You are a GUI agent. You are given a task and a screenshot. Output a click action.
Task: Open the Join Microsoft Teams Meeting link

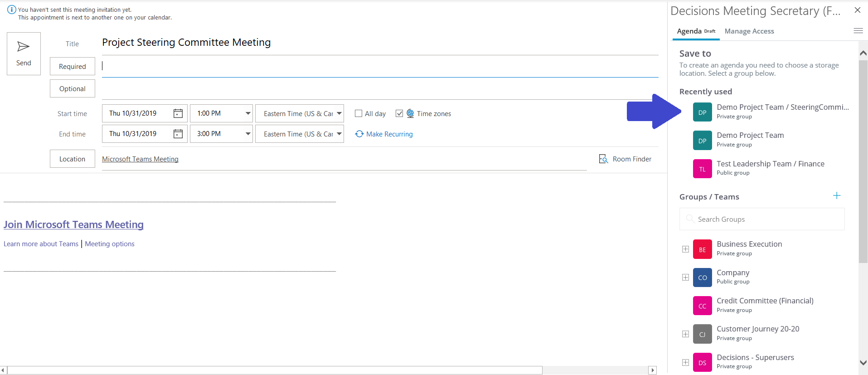73,224
